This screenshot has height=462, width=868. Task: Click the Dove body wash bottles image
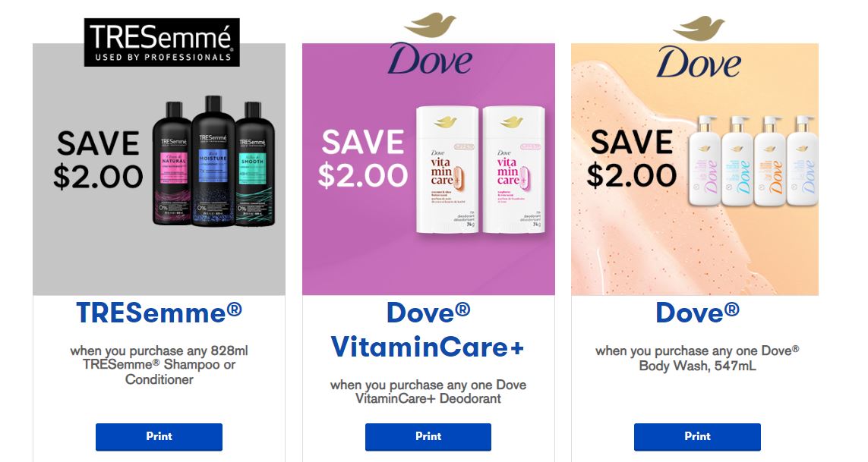753,161
